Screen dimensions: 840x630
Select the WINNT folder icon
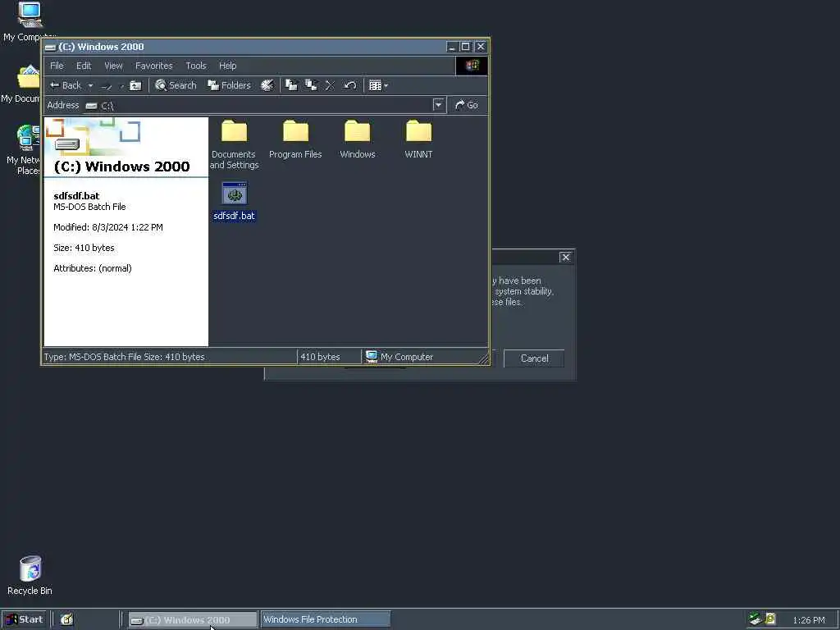(418, 131)
